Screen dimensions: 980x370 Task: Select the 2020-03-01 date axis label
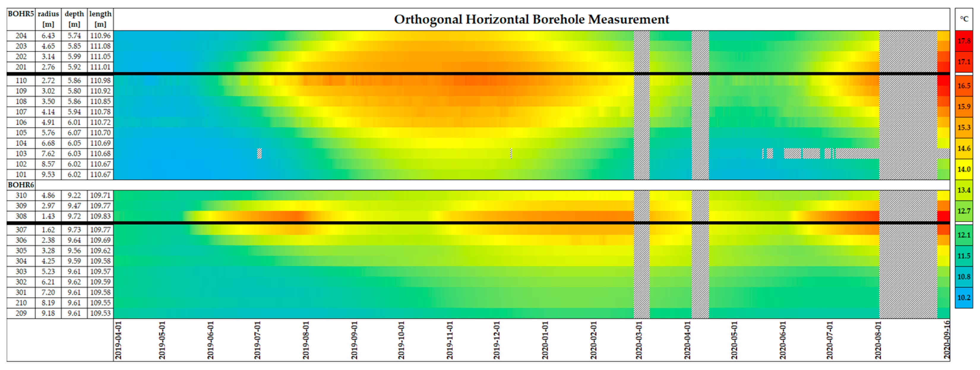639,340
